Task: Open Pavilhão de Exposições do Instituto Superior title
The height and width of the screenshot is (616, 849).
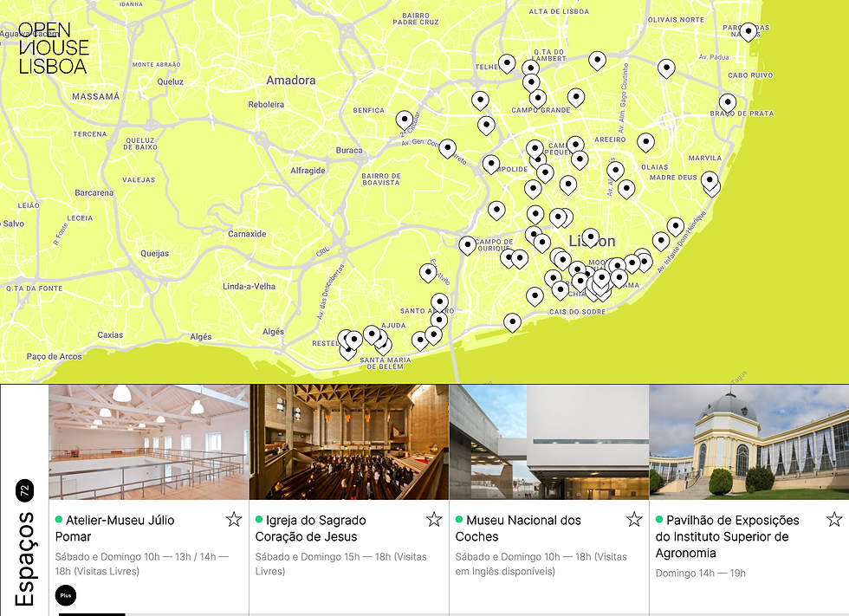Action: [727, 536]
